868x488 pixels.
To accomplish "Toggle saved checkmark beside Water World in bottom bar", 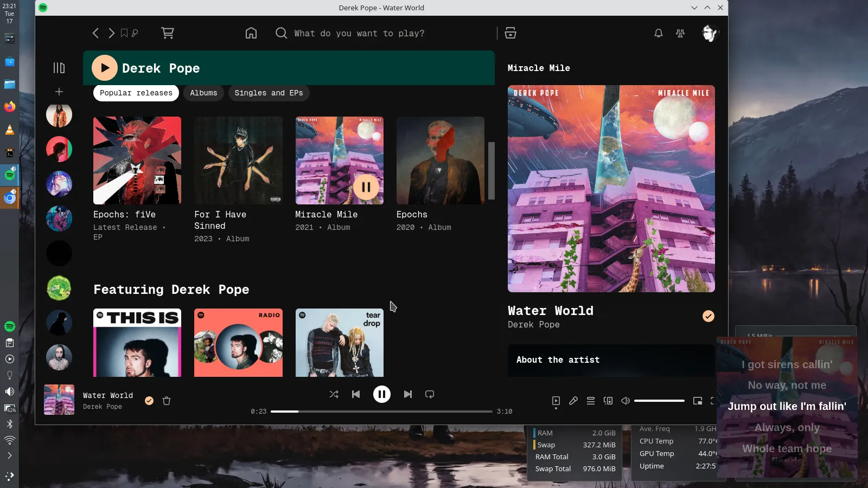I will [149, 401].
